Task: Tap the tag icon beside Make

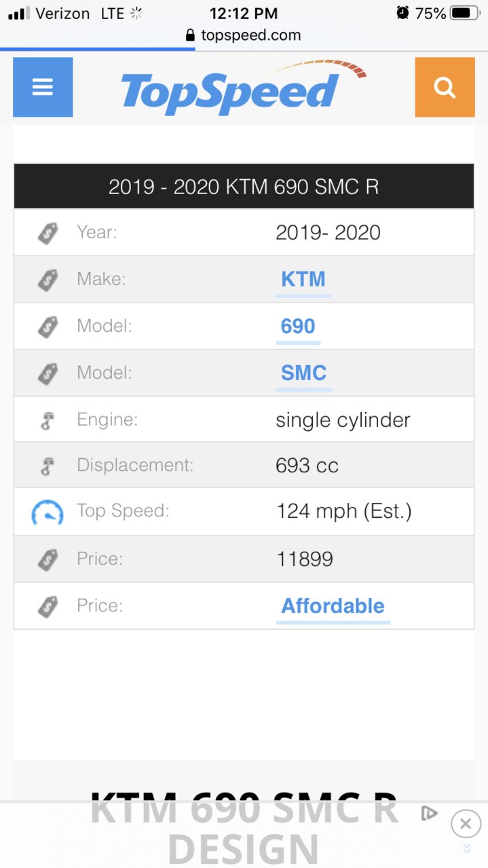Action: click(x=48, y=280)
